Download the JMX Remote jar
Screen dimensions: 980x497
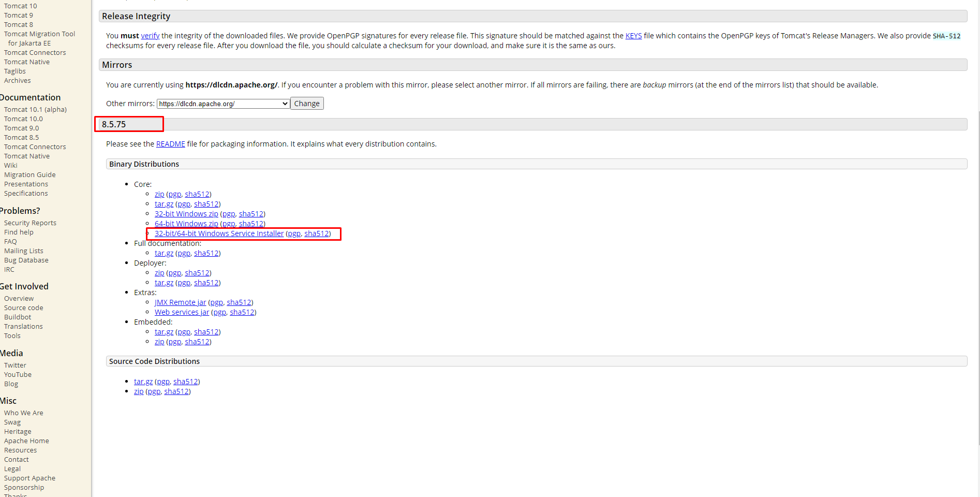coord(180,302)
